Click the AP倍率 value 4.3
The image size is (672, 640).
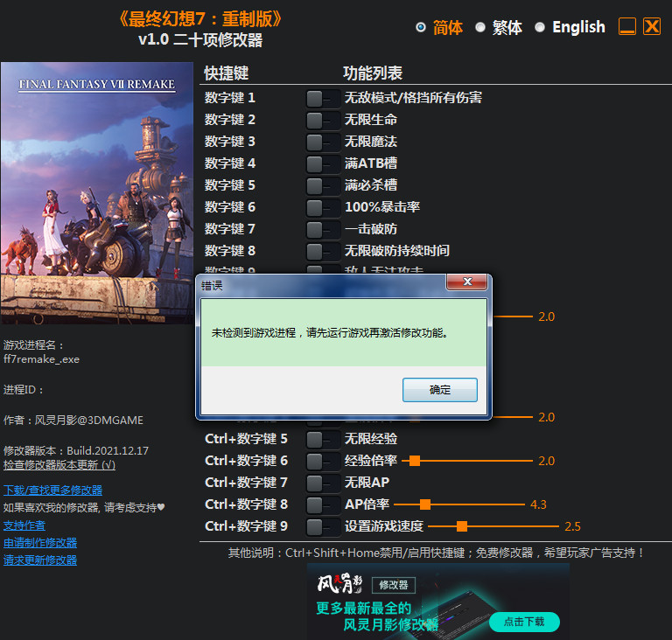[538, 504]
